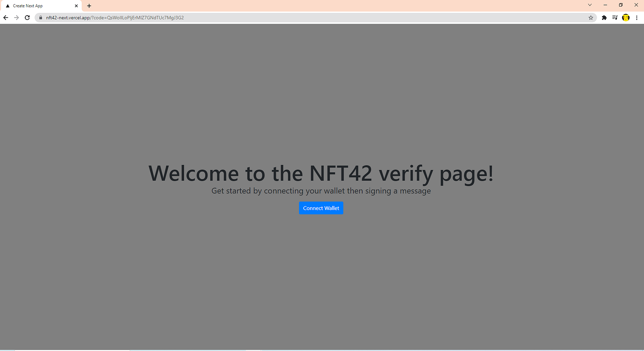Open a new tab with the plus button

pos(89,6)
